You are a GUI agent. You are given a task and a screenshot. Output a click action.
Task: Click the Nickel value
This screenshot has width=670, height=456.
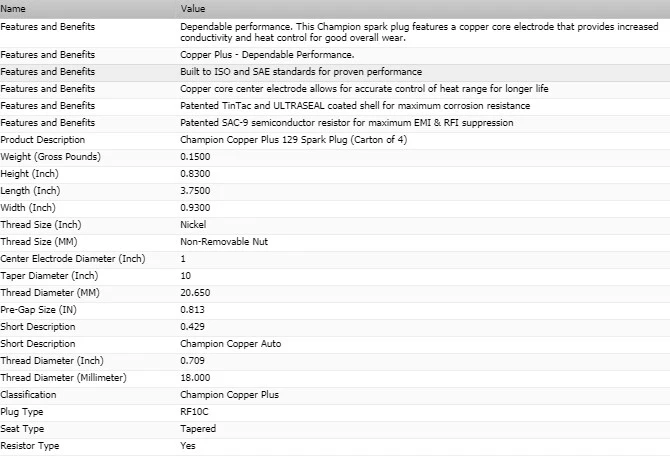point(193,225)
